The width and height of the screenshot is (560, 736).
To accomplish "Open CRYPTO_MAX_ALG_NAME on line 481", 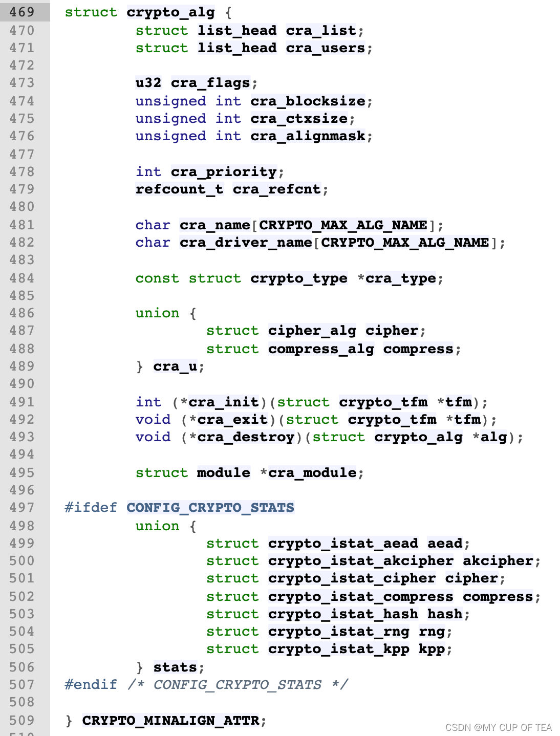I will click(343, 225).
